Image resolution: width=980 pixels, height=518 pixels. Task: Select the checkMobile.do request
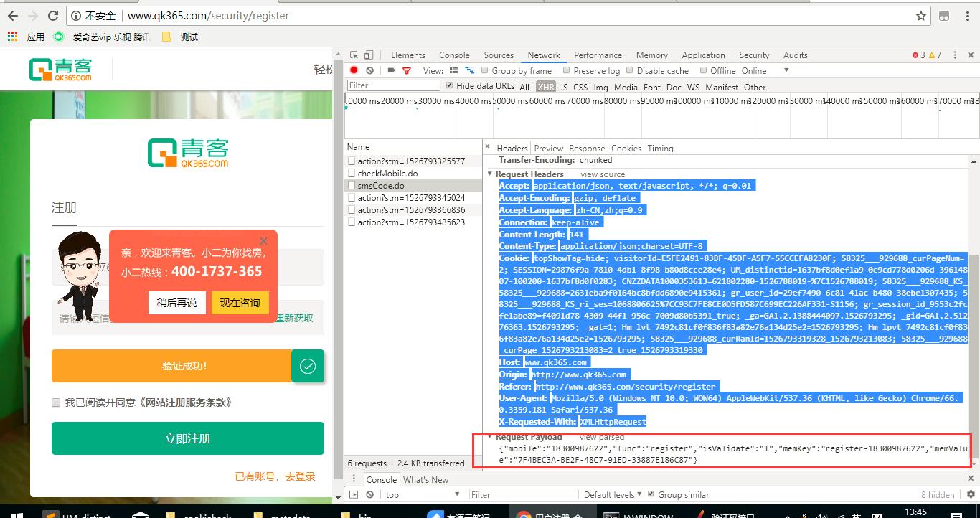coord(413,174)
